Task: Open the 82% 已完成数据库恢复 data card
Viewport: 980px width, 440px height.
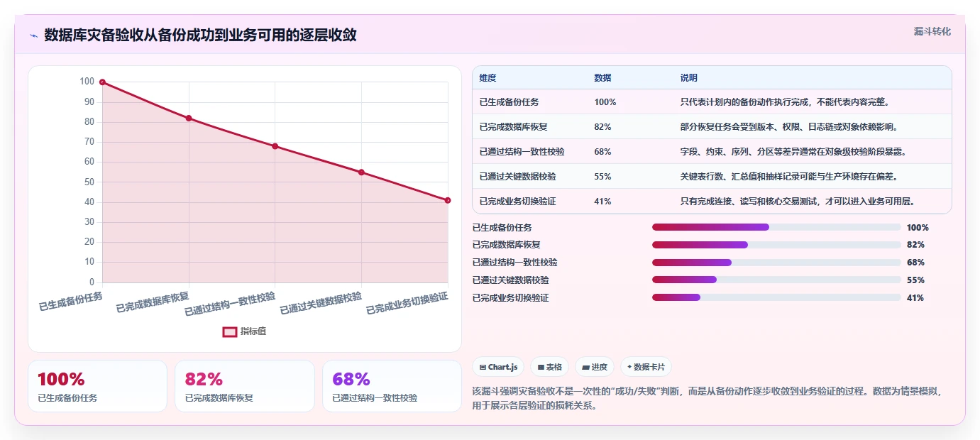Action: pyautogui.click(x=245, y=386)
